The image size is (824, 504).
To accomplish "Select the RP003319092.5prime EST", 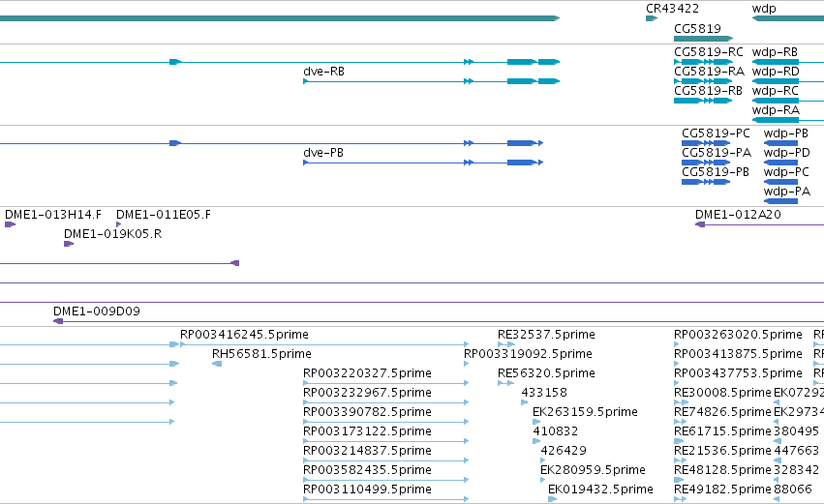I will coord(466,364).
